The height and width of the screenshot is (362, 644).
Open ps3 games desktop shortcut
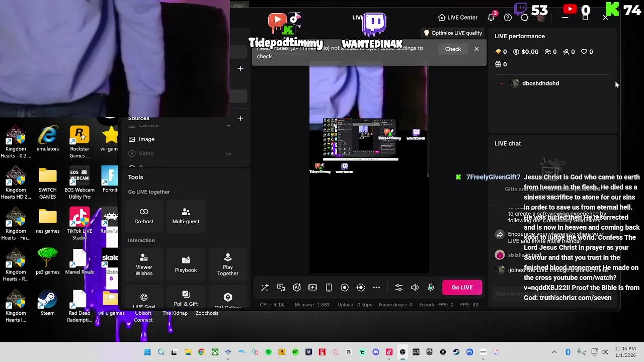click(x=48, y=261)
